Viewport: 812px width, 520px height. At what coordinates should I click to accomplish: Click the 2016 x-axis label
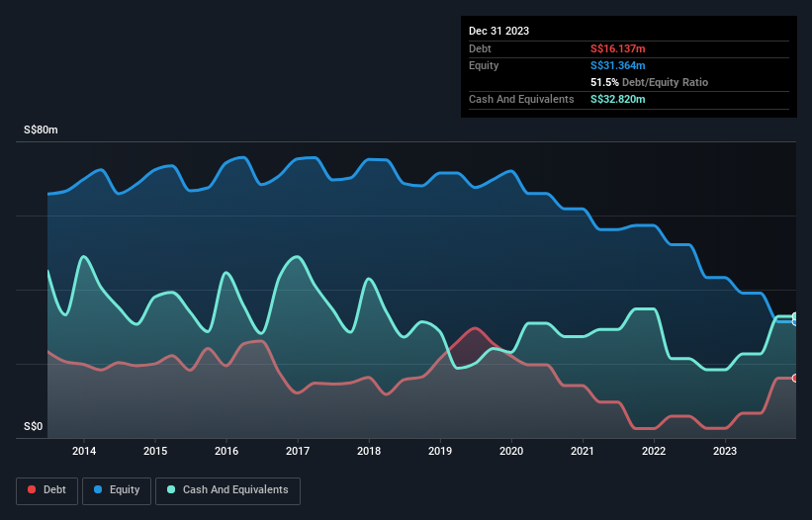[226, 451]
